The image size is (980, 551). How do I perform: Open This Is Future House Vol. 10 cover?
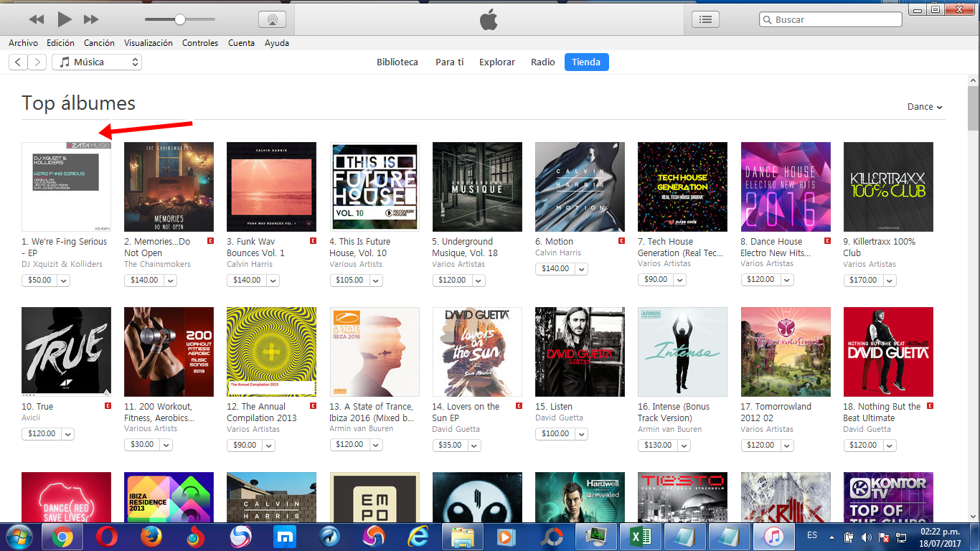tap(374, 187)
